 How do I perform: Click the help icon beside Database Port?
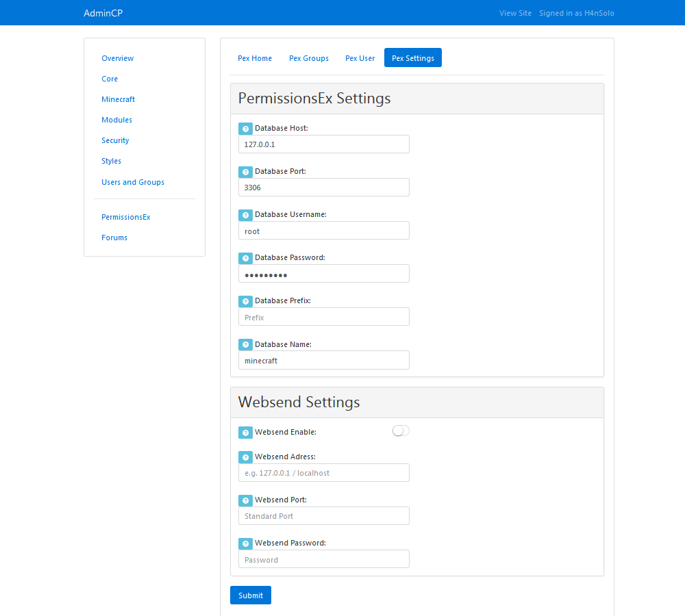point(245,172)
